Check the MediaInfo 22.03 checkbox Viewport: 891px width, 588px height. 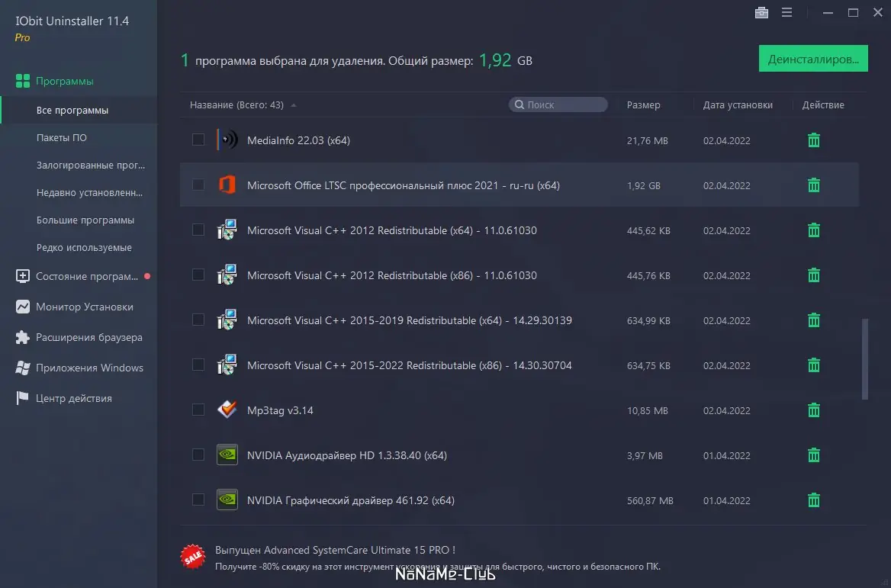[x=198, y=140]
